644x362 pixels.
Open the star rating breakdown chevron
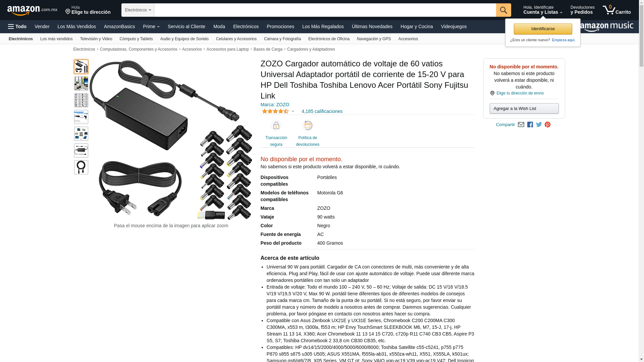tap(293, 111)
